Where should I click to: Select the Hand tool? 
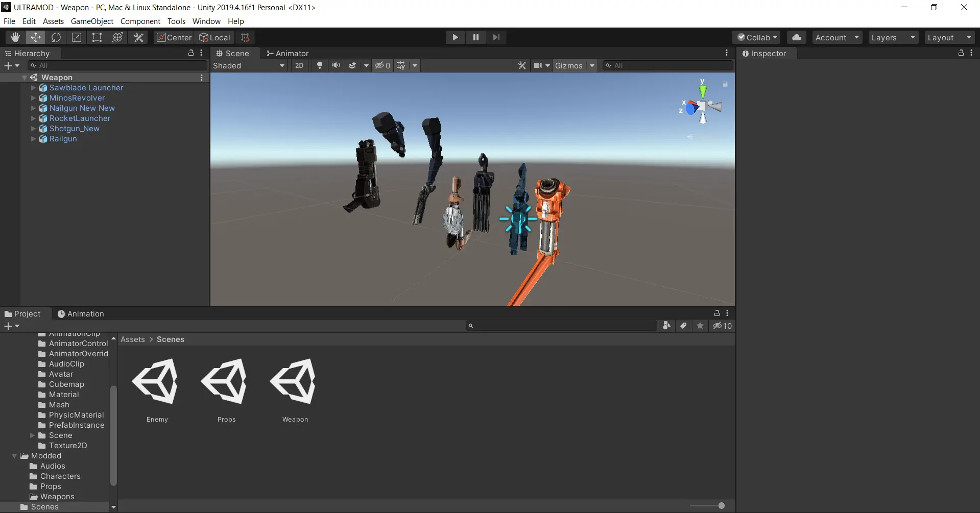(x=15, y=37)
